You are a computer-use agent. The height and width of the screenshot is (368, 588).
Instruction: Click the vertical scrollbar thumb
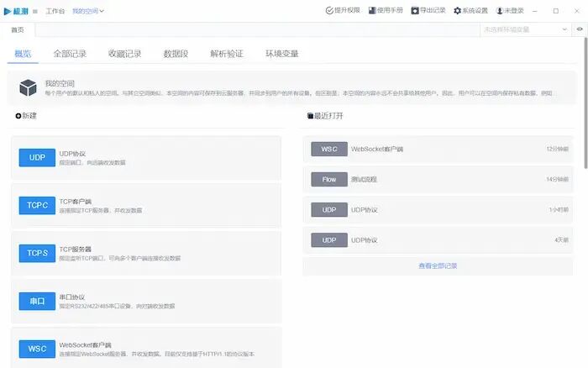[585, 103]
